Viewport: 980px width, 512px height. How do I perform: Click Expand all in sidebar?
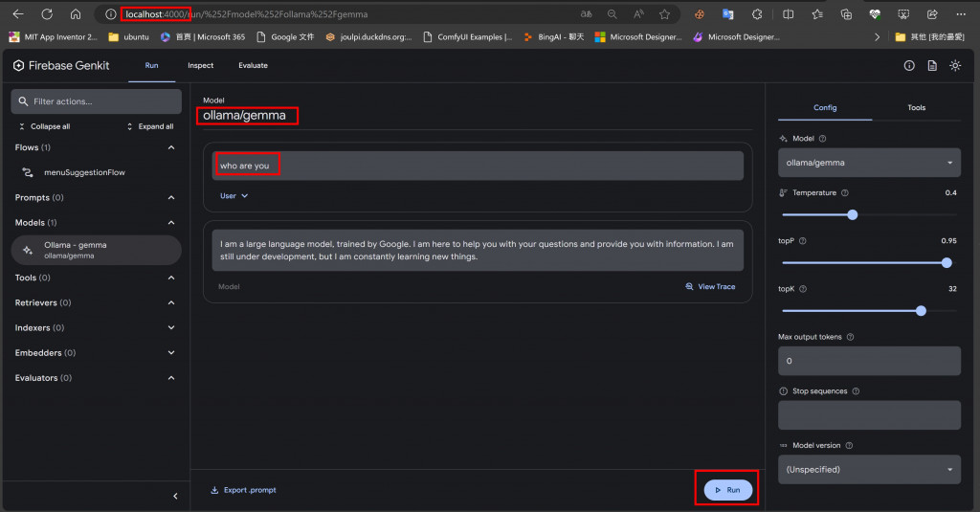150,126
